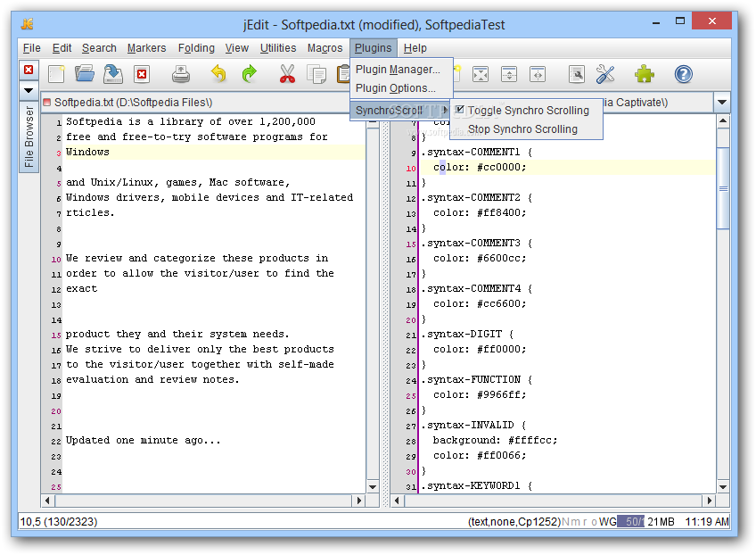Click the blue Help question icon
This screenshot has width=756, height=555.
click(x=683, y=74)
